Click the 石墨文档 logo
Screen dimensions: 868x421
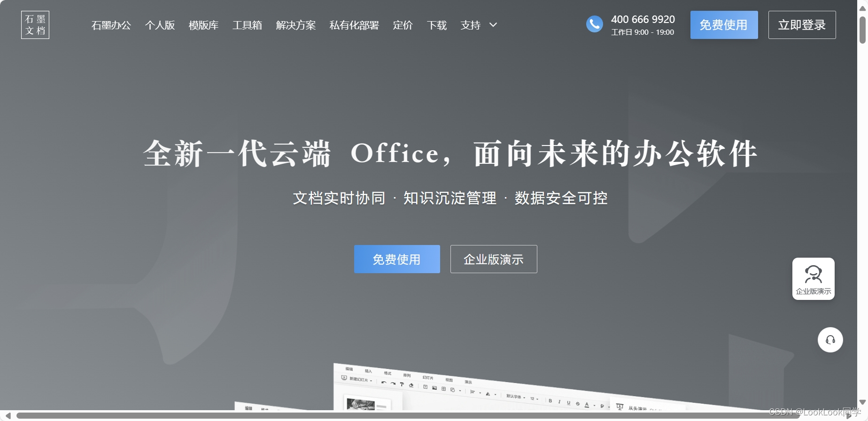tap(35, 25)
